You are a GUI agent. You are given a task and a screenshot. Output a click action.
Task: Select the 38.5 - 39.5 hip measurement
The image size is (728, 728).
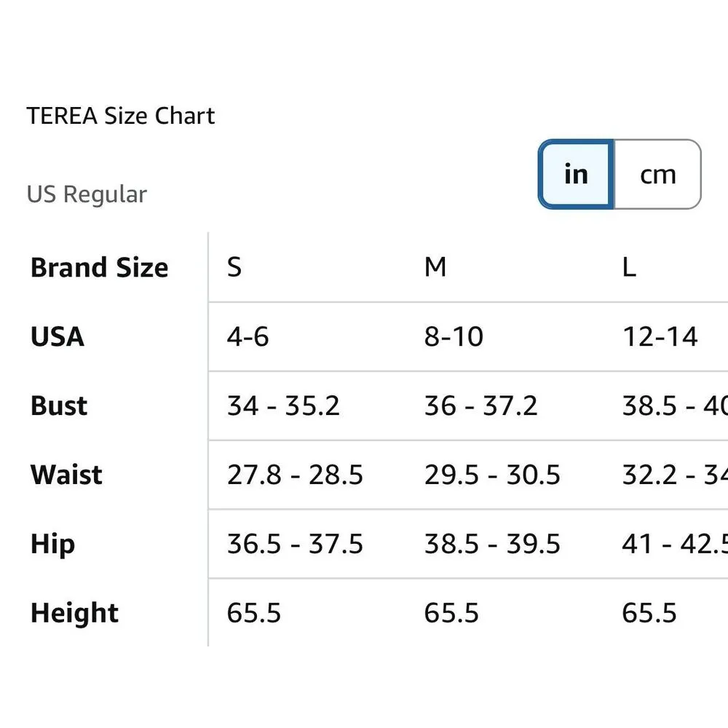pyautogui.click(x=492, y=545)
